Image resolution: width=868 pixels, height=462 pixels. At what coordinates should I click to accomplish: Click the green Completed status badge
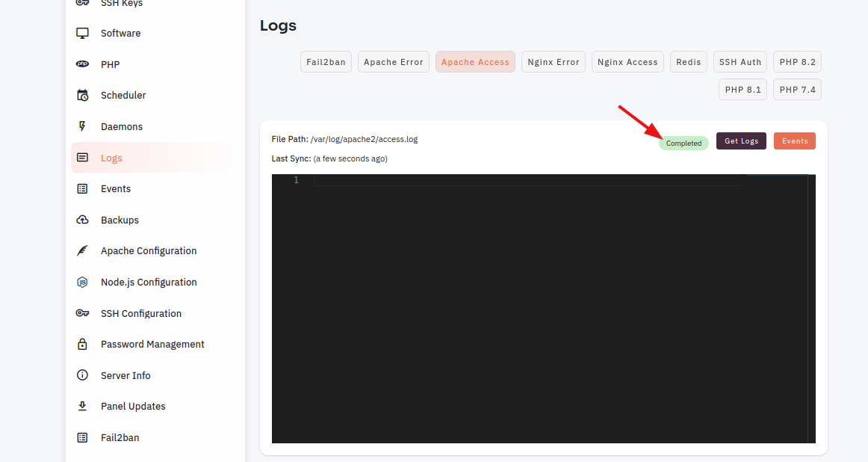coord(683,143)
